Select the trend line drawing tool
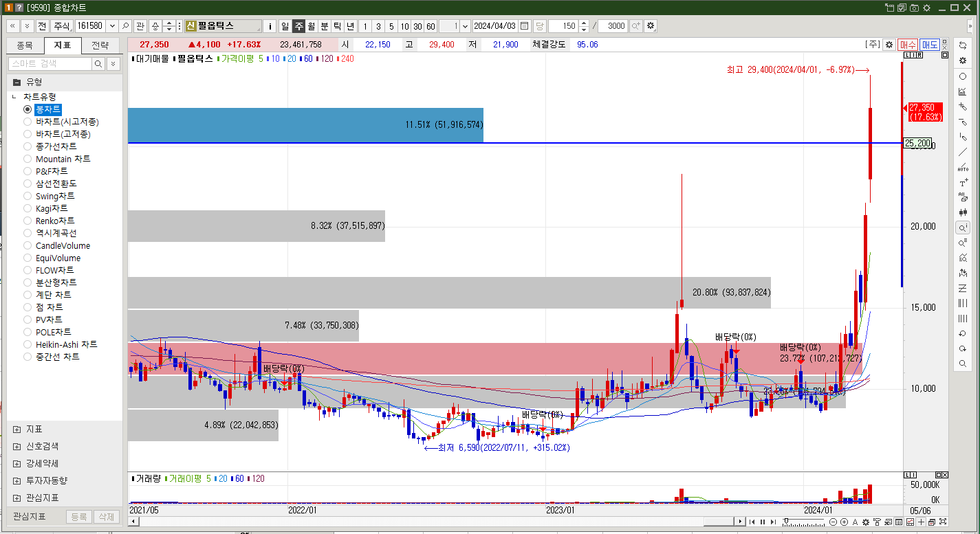 pos(963,152)
